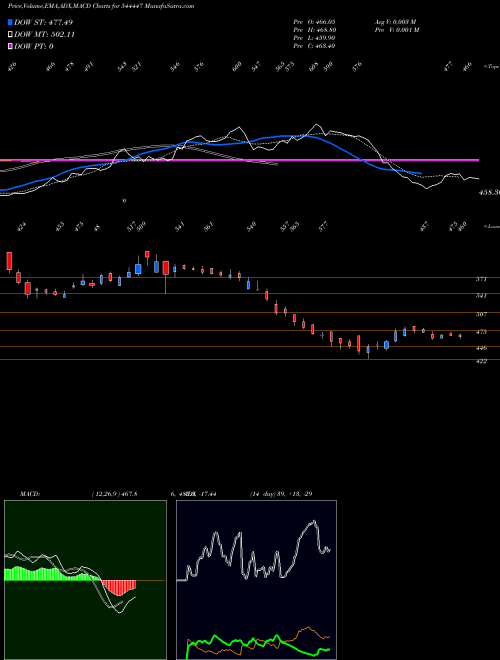Click the 'MACD:' panel heading
The height and width of the screenshot is (660, 500).
tap(29, 494)
